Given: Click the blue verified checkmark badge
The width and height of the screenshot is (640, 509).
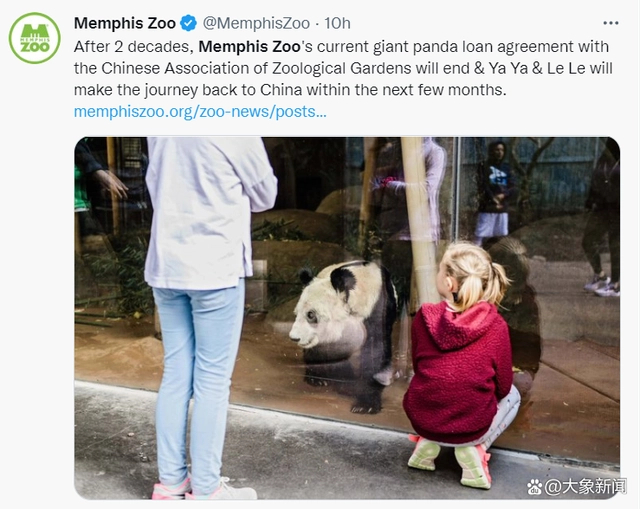Looking at the screenshot, I should 189,23.
